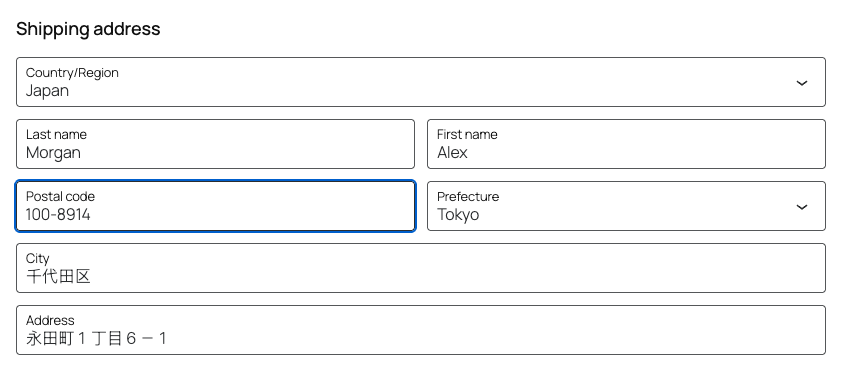The height and width of the screenshot is (371, 842).
Task: Place cursor on 100-8914 postal code text
Action: (58, 215)
